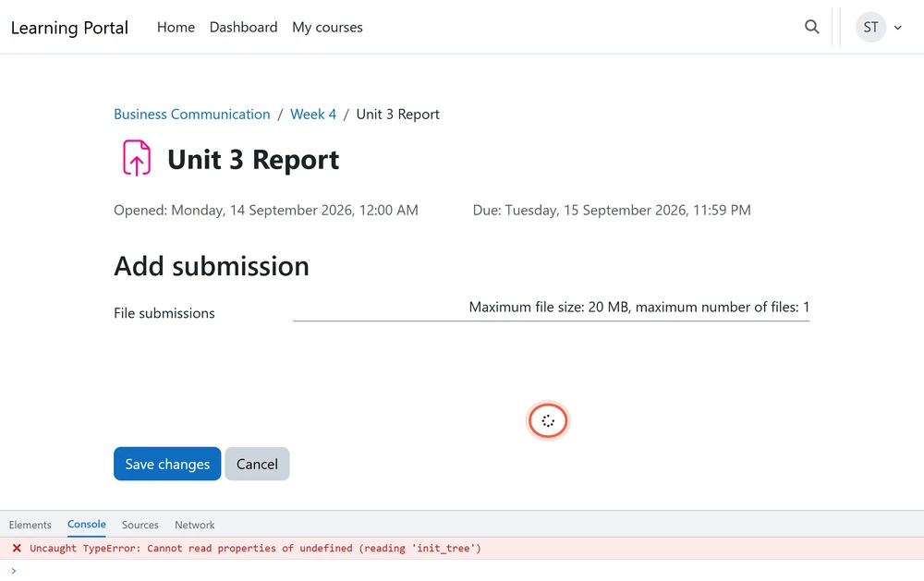Click the ST user avatar
This screenshot has height=581, width=924.
871,27
